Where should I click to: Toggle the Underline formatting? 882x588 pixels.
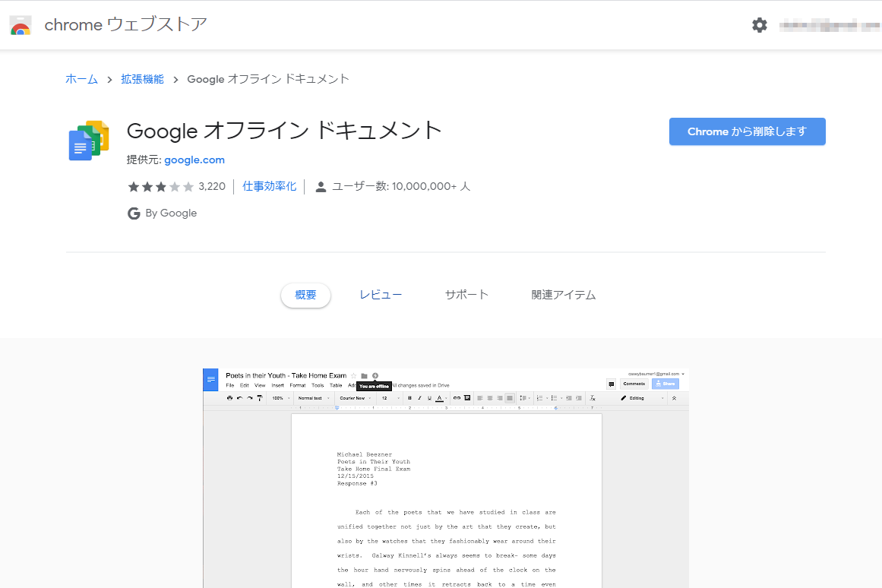pyautogui.click(x=428, y=399)
